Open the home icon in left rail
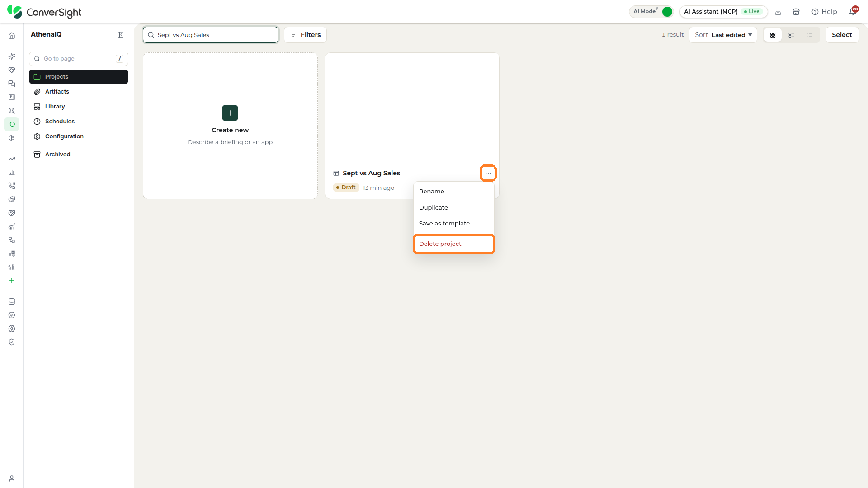The height and width of the screenshot is (488, 868). coord(12,36)
